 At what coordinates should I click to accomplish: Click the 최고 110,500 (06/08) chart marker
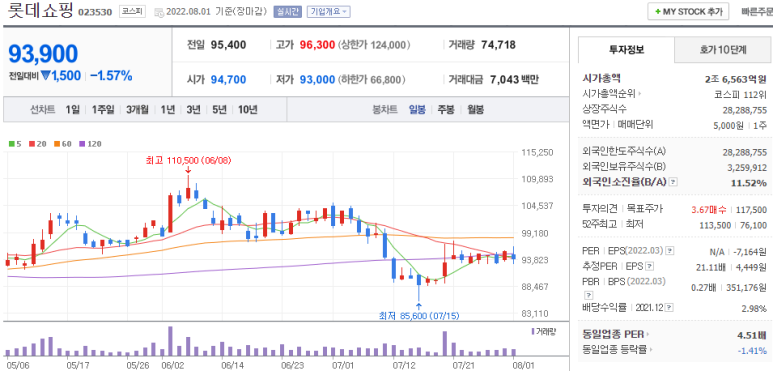point(188,160)
